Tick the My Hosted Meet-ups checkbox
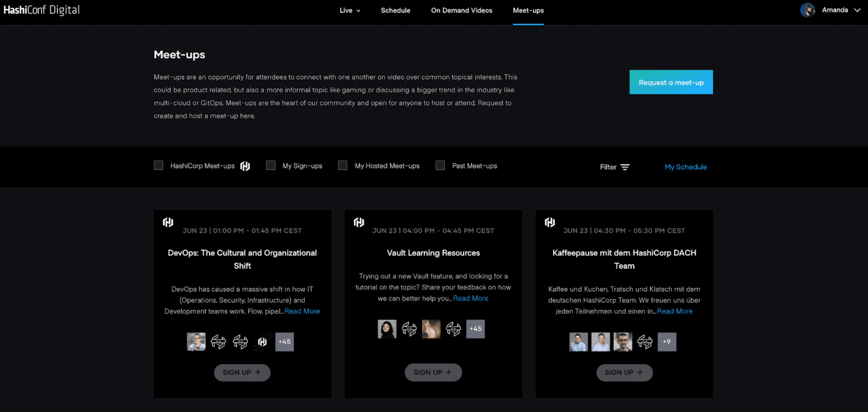The width and height of the screenshot is (868, 412). pyautogui.click(x=343, y=165)
